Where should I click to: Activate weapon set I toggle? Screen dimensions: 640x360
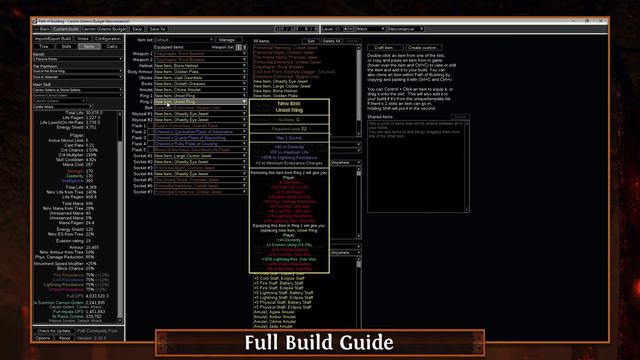click(x=239, y=47)
